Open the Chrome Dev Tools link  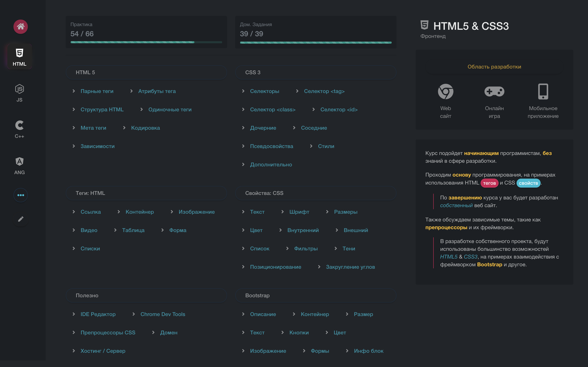pos(163,314)
